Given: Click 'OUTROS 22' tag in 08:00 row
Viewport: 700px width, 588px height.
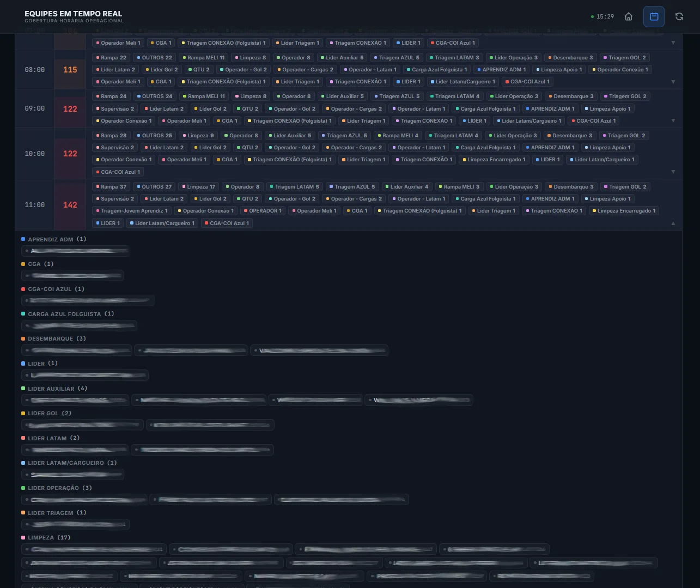Looking at the screenshot, I should 155,57.
